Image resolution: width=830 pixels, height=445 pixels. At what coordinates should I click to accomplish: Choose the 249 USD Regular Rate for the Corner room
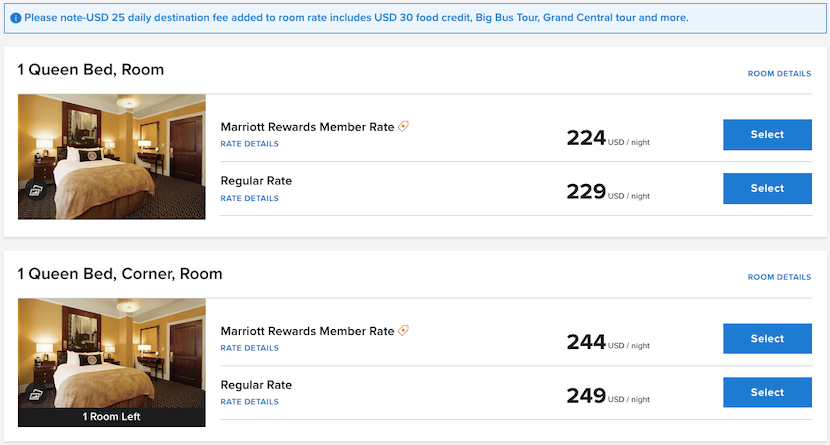click(767, 393)
